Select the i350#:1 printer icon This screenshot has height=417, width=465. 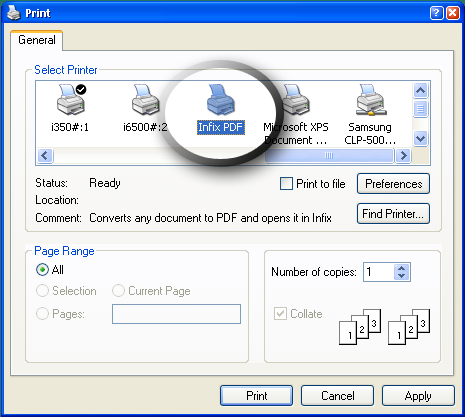coord(71,100)
